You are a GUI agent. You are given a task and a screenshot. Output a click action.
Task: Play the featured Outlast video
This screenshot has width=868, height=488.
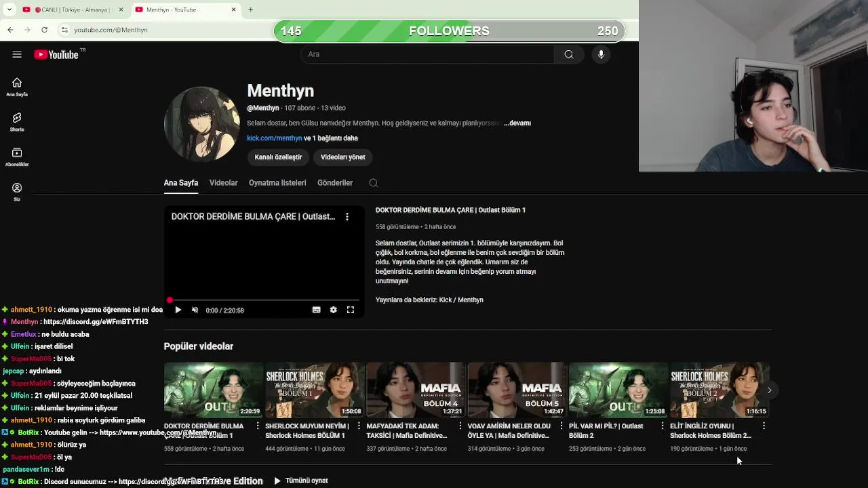coord(178,310)
